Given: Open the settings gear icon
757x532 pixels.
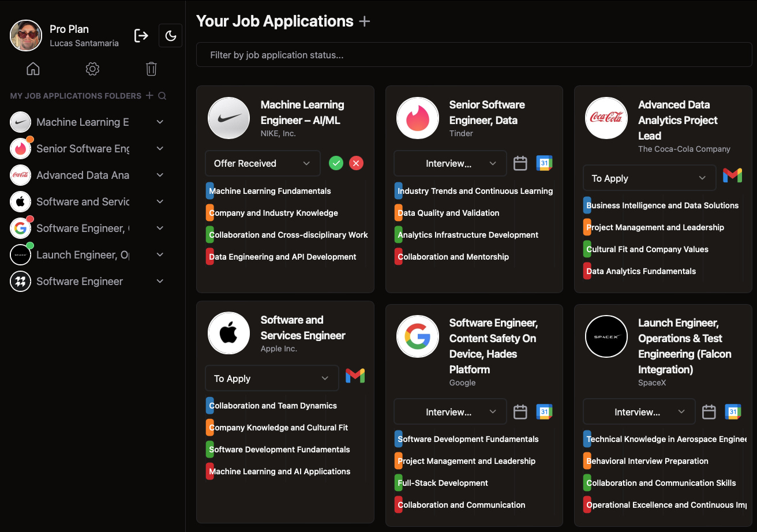Looking at the screenshot, I should [92, 69].
